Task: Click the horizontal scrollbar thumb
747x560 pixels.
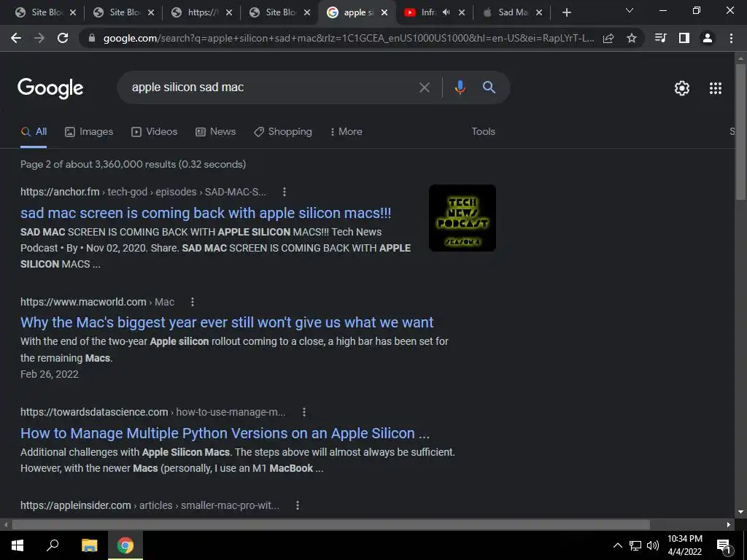Action: 330,524
